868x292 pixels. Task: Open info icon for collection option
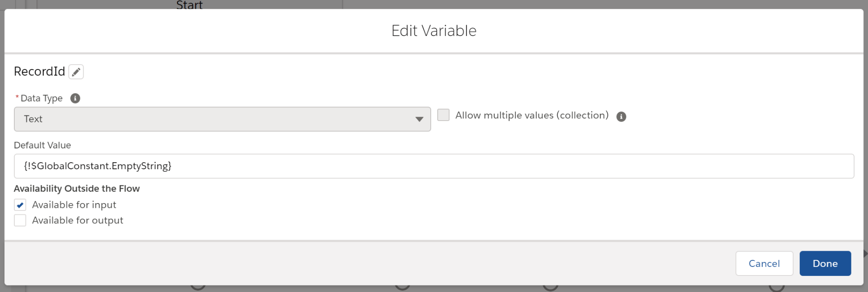pyautogui.click(x=621, y=117)
